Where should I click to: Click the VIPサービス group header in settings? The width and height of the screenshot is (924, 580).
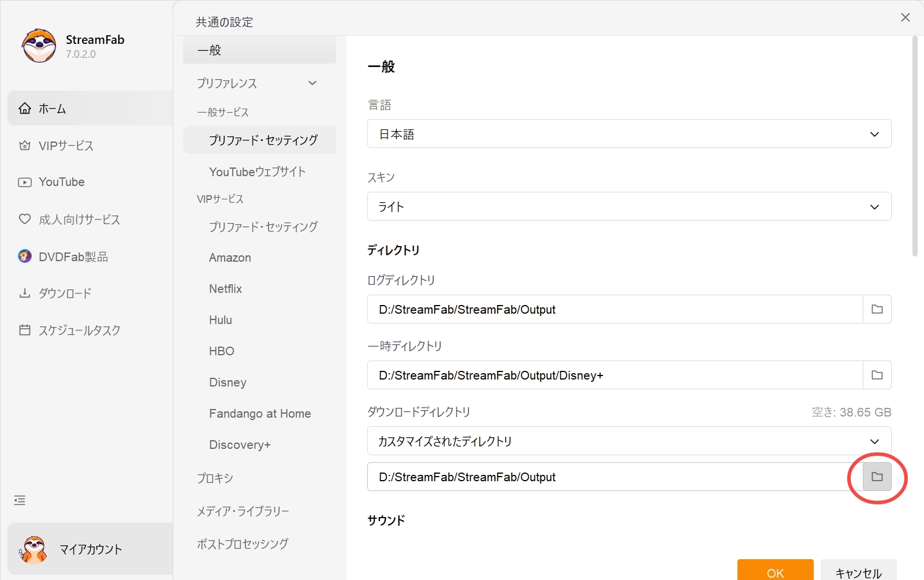pos(220,199)
